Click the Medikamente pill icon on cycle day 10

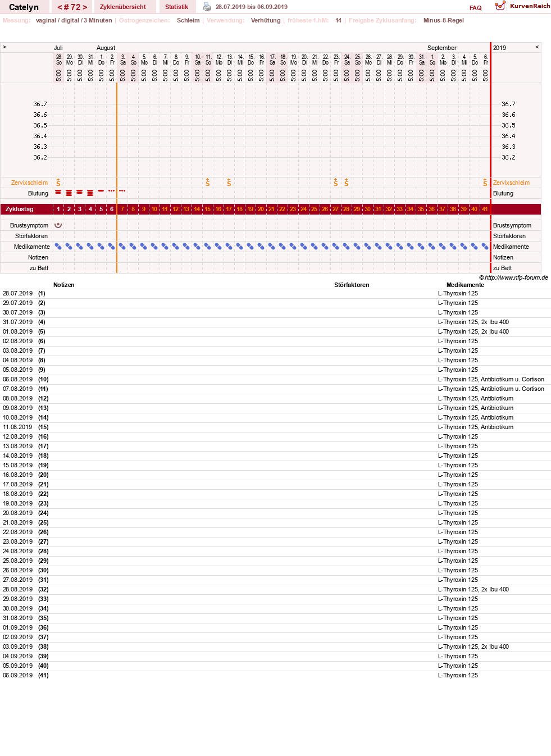pyautogui.click(x=154, y=247)
